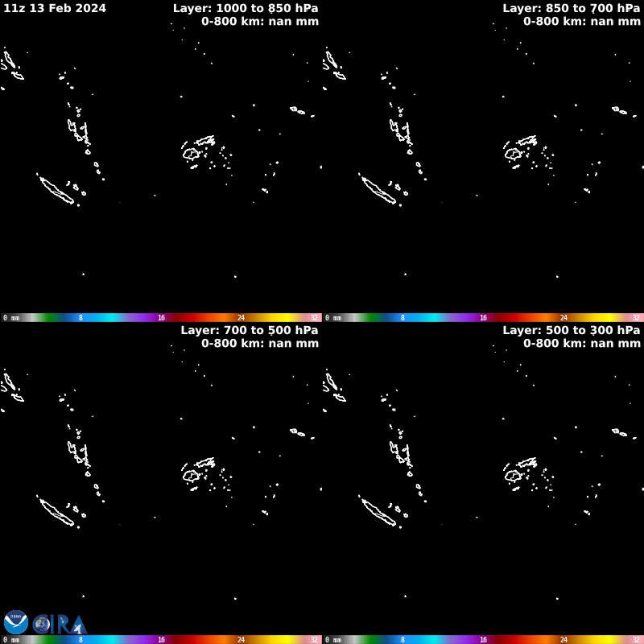Click "0-800 km: nan mm" under 500 to 300 hPa
This screenshot has height=644, width=644.
[582, 344]
